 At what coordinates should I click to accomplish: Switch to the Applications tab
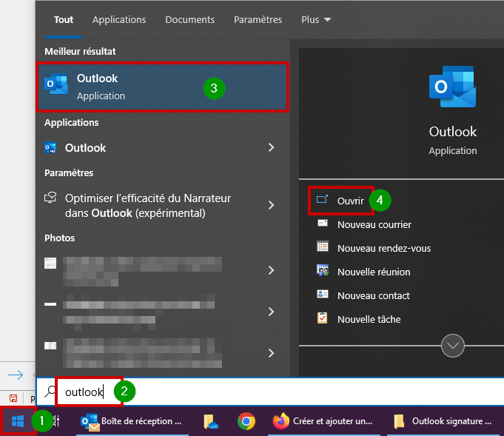[x=119, y=19]
